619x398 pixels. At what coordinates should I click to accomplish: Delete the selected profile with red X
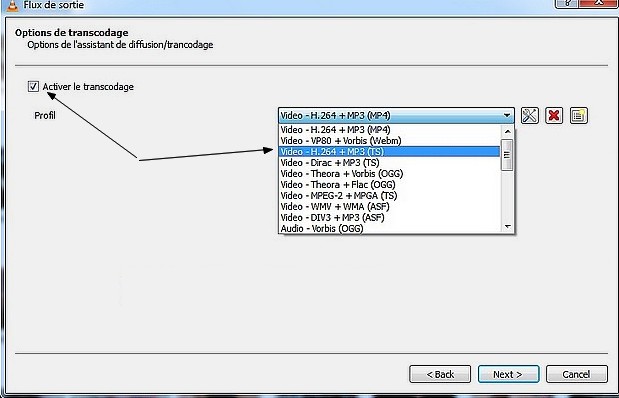(x=554, y=116)
